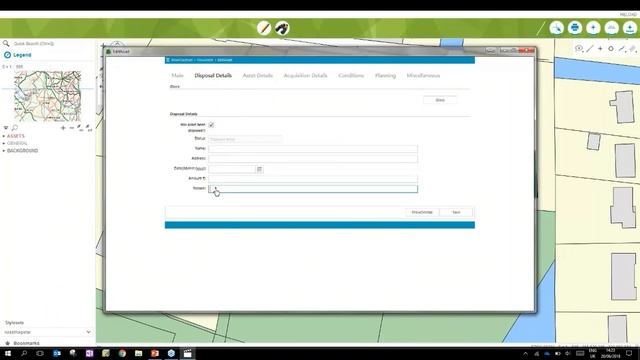Click the round plus button in green header
This screenshot has height=360, width=640.
click(x=593, y=28)
